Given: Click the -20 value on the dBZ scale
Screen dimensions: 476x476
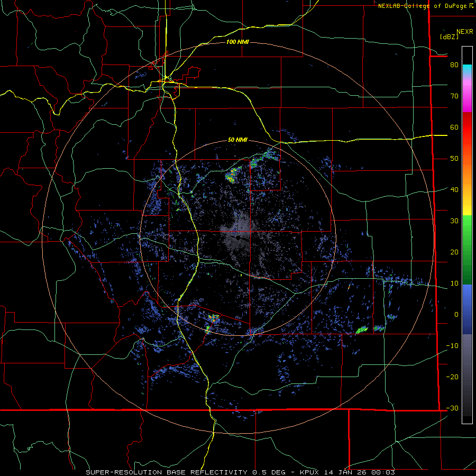Looking at the screenshot, I should coord(452,377).
